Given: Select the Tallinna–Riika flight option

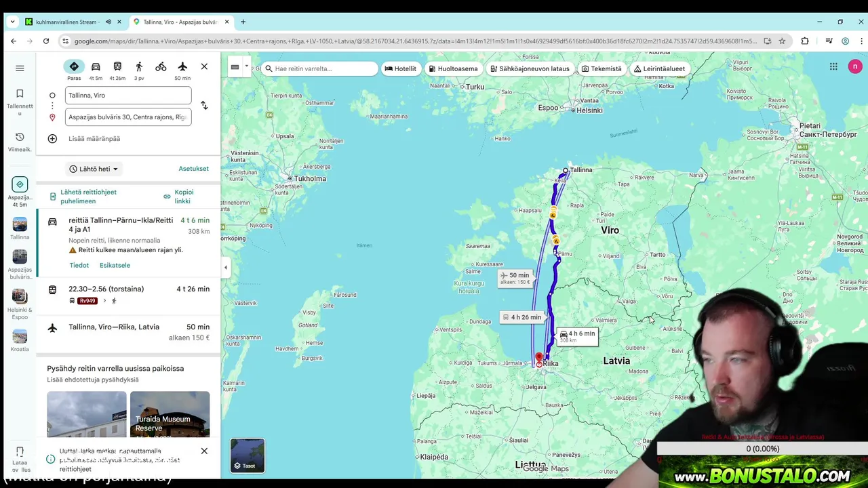Looking at the screenshot, I should click(129, 332).
